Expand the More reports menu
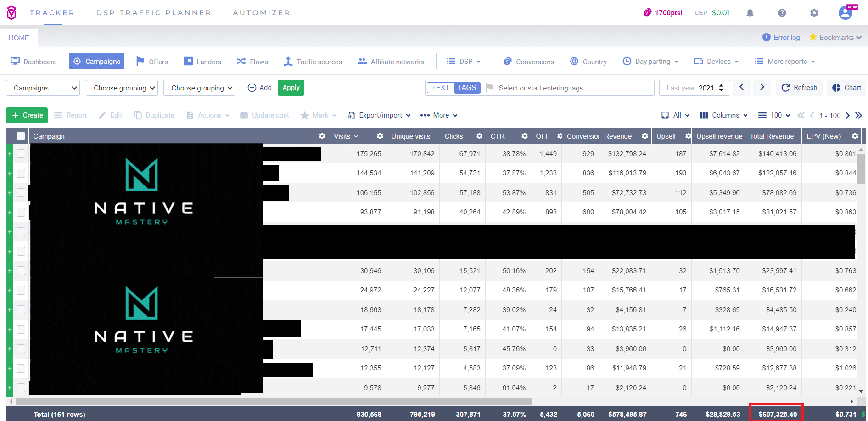The image size is (868, 421). pyautogui.click(x=784, y=61)
